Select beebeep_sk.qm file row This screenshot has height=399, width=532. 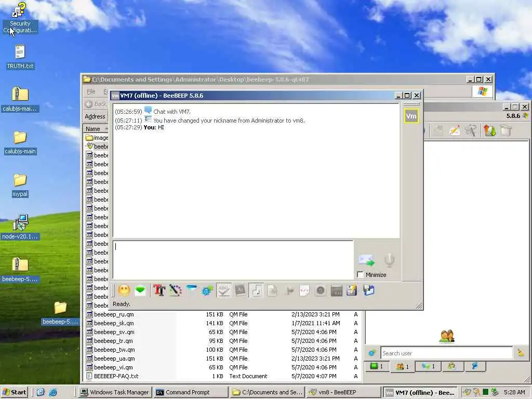pos(222,323)
